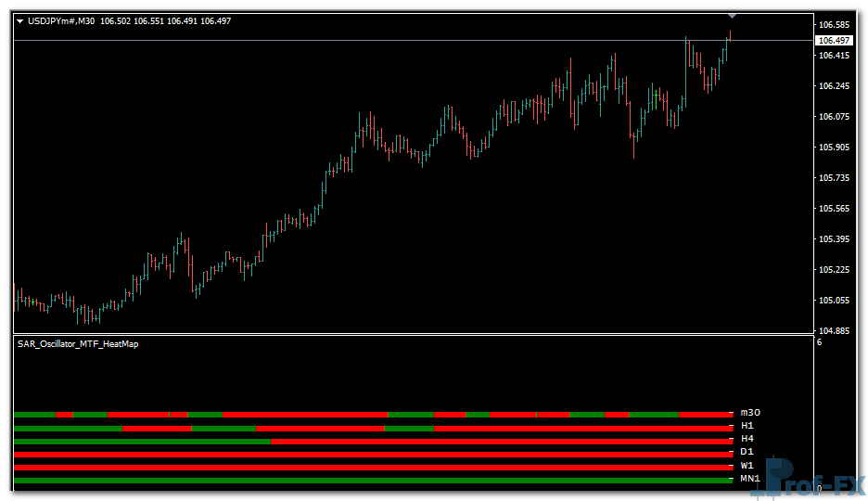This screenshot has height=501, width=868.
Task: Click the current price label 106.497
Action: pos(833,41)
